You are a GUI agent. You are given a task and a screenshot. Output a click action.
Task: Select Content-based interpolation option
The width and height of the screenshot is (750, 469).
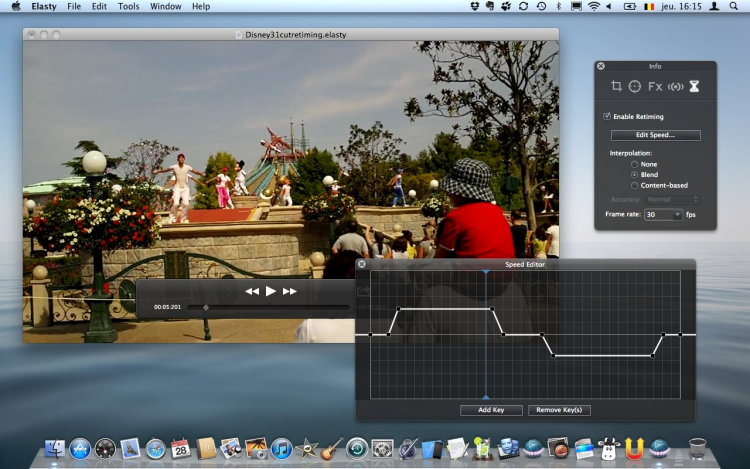(x=634, y=185)
